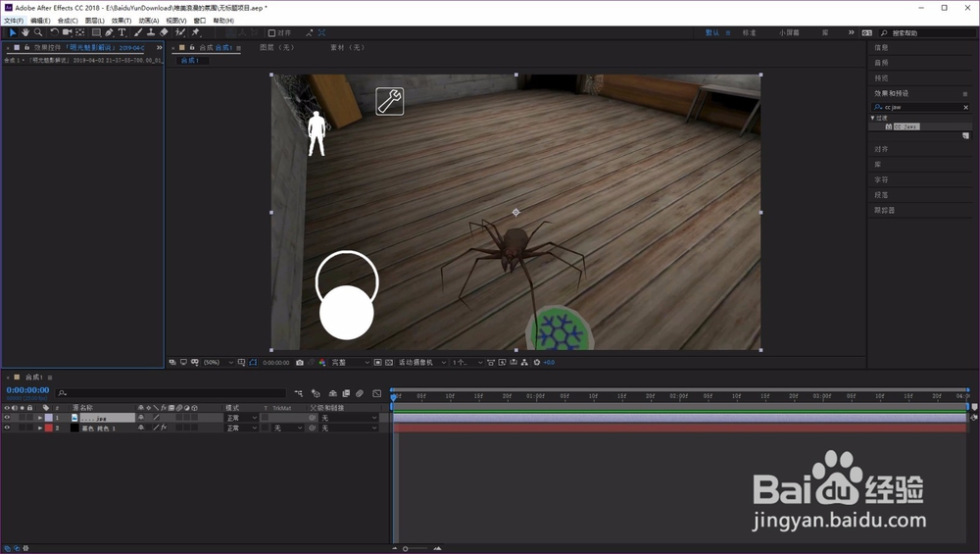Expand layer 2 properties triangle
Viewport: 980px width, 554px height.
pyautogui.click(x=40, y=428)
